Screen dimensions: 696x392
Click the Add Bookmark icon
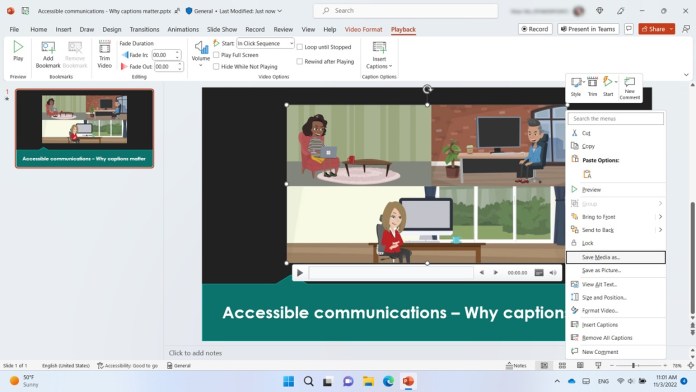pos(48,48)
